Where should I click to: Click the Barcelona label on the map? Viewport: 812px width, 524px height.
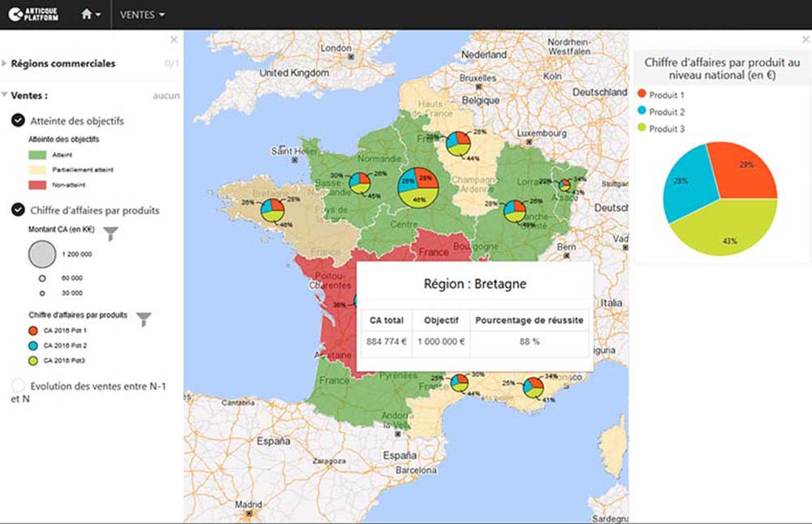416,470
